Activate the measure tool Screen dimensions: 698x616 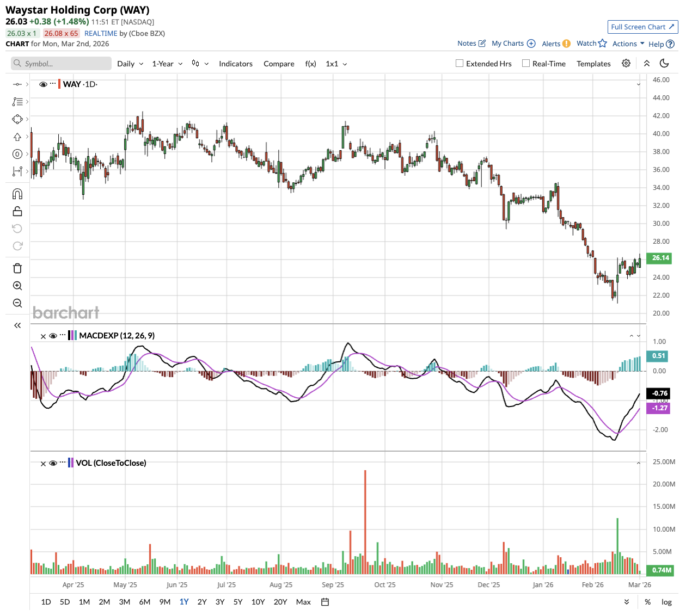click(17, 171)
